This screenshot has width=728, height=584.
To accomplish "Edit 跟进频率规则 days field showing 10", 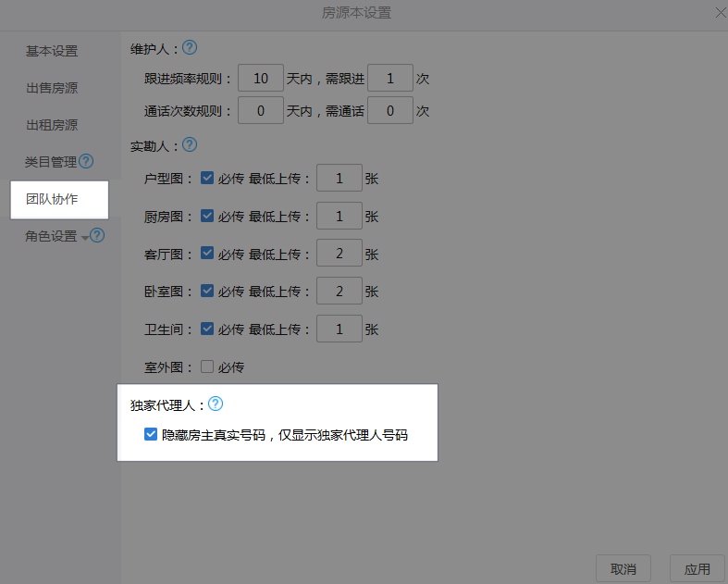I will (x=261, y=78).
